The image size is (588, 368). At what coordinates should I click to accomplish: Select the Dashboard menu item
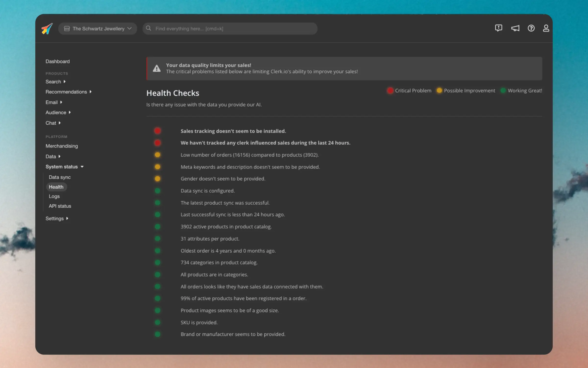tap(58, 62)
